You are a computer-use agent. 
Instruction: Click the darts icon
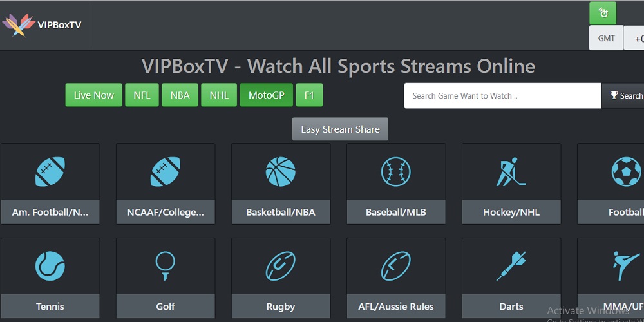[511, 266]
